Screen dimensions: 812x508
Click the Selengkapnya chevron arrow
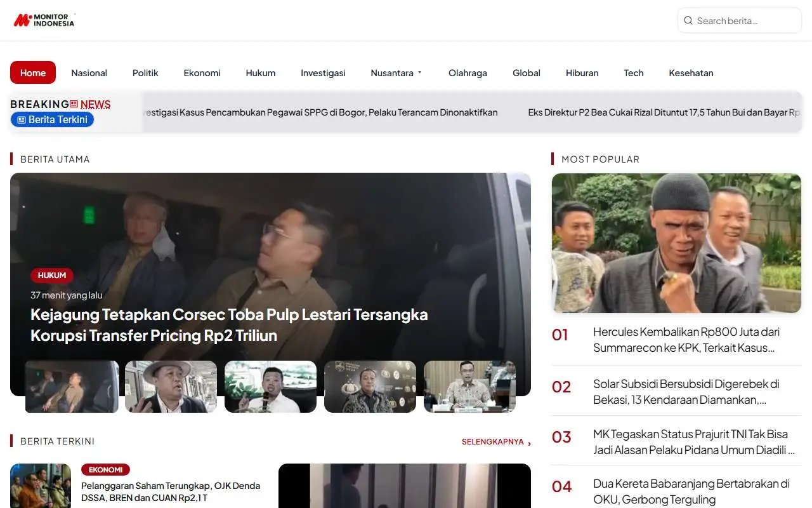click(530, 443)
